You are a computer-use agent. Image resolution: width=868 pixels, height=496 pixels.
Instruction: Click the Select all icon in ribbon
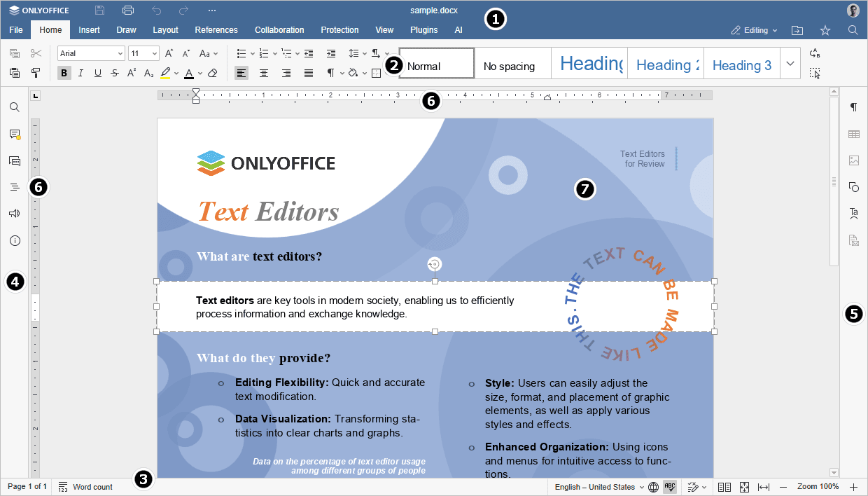(x=814, y=73)
